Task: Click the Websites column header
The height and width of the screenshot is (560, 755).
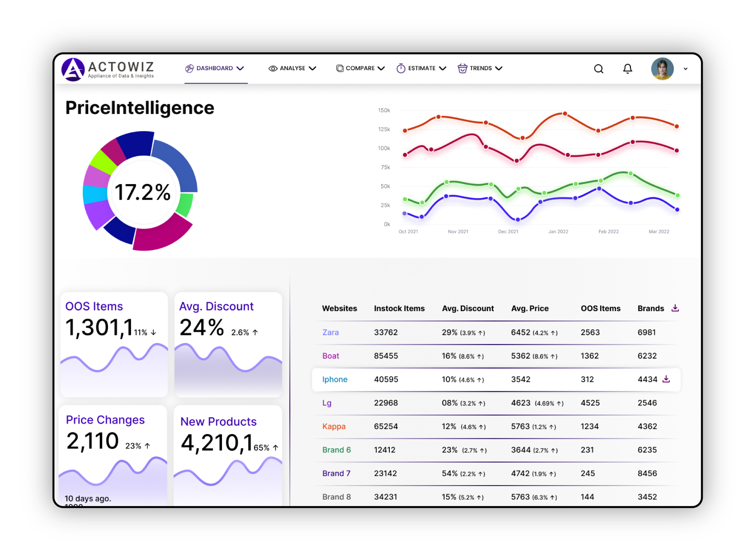Action: pos(339,308)
